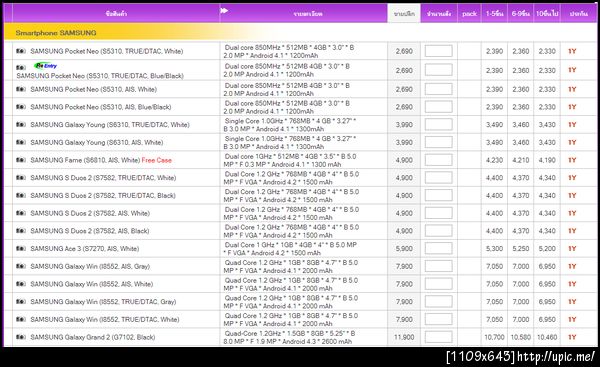The width and height of the screenshot is (600, 367).
Task: Click camera icon for Galaxy Win AIS White
Action: pos(21,284)
